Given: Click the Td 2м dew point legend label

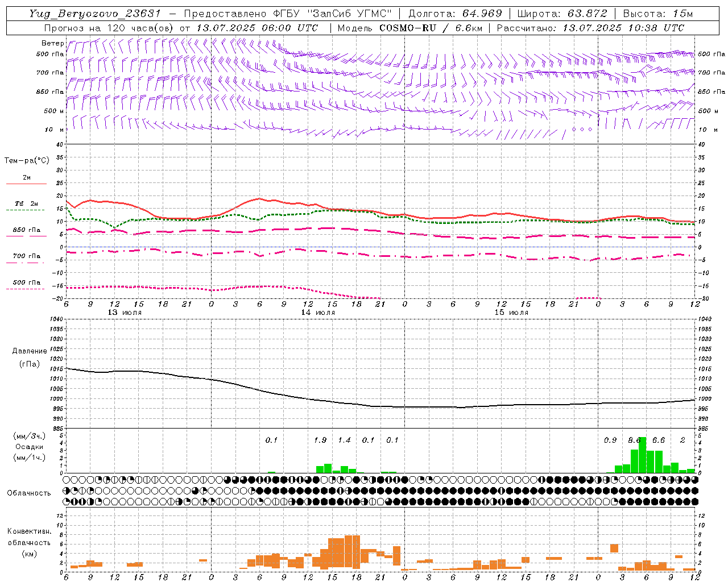Looking at the screenshot, I should coord(26,203).
